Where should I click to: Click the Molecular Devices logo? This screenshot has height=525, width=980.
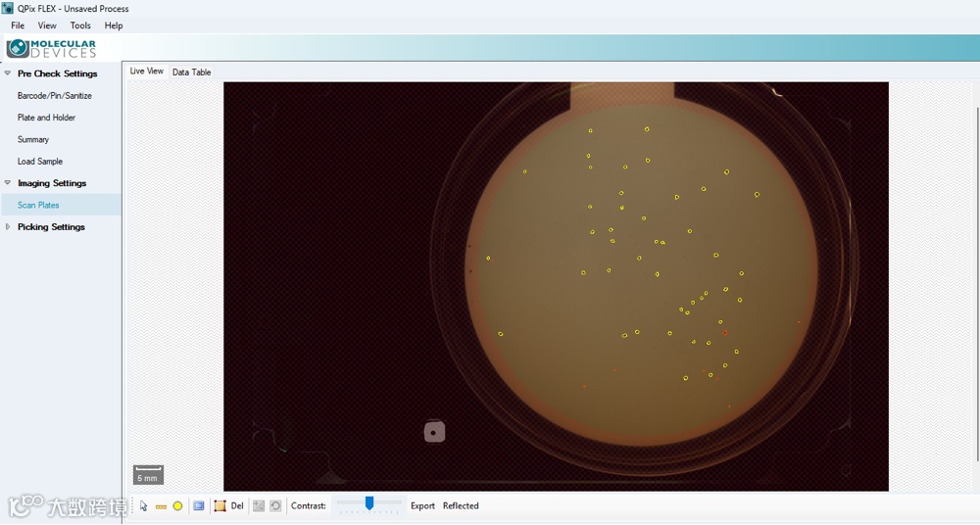click(51, 48)
